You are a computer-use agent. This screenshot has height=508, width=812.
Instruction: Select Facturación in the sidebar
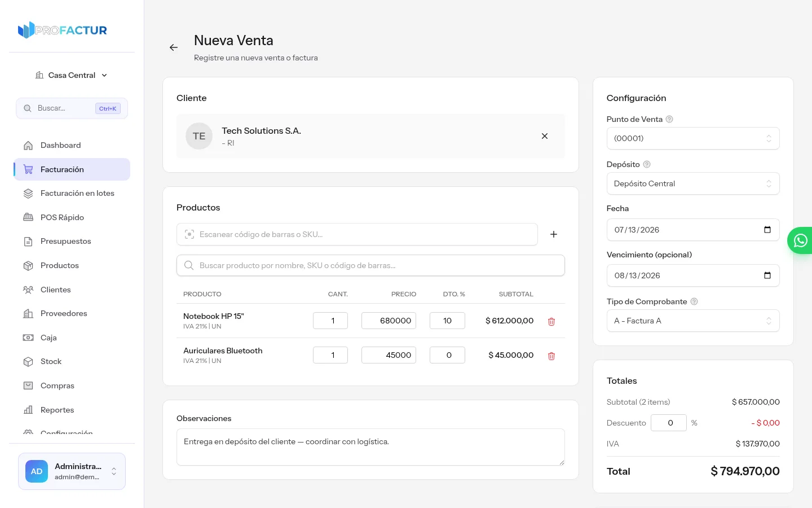72,169
